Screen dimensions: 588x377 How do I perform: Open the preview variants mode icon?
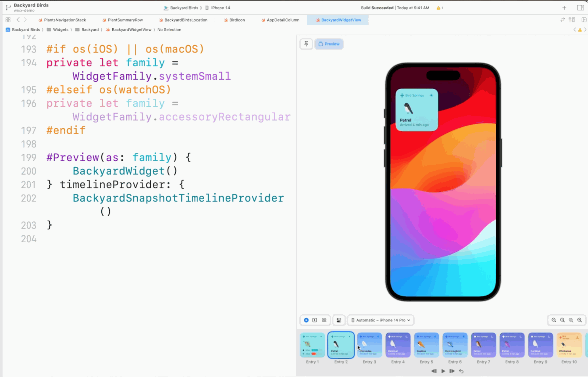pyautogui.click(x=324, y=320)
